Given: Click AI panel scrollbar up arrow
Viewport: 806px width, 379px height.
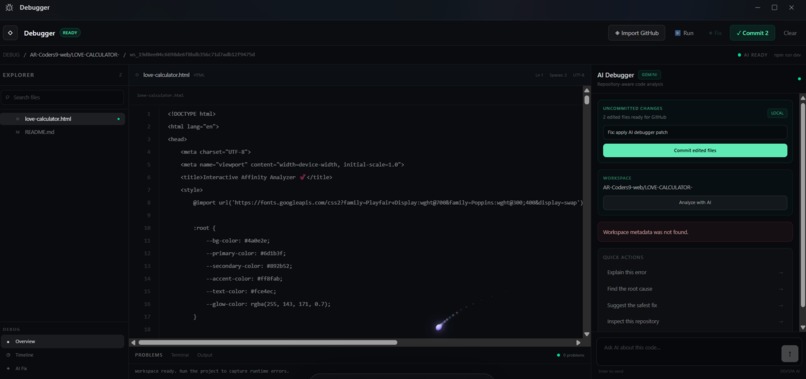Looking at the screenshot, I should tap(802, 98).
